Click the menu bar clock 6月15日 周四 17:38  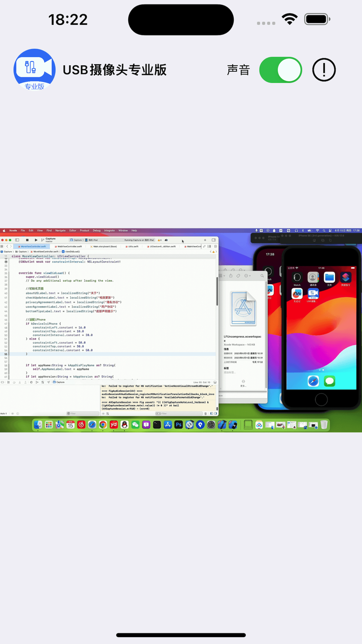tap(348, 230)
